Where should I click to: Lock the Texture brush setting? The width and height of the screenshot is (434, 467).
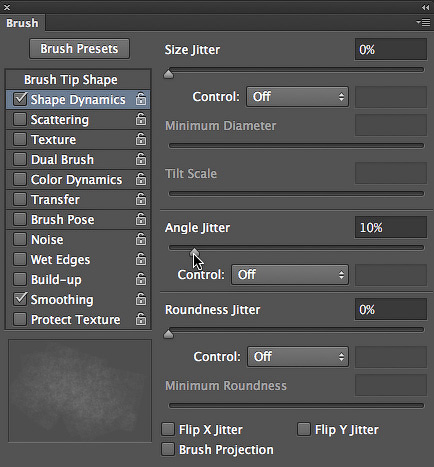[141, 139]
